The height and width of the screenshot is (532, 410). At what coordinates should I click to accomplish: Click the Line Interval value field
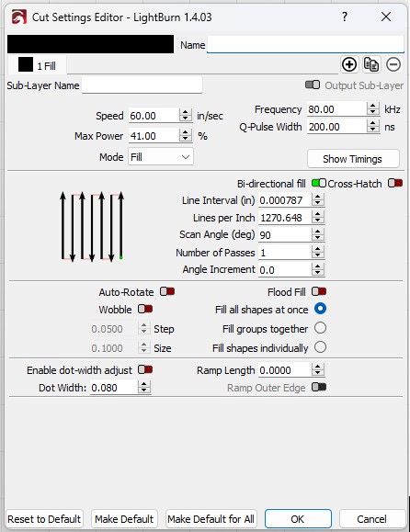[x=284, y=200]
